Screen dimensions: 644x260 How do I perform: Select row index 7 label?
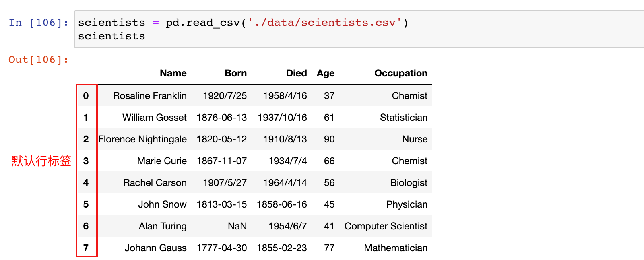pyautogui.click(x=86, y=248)
